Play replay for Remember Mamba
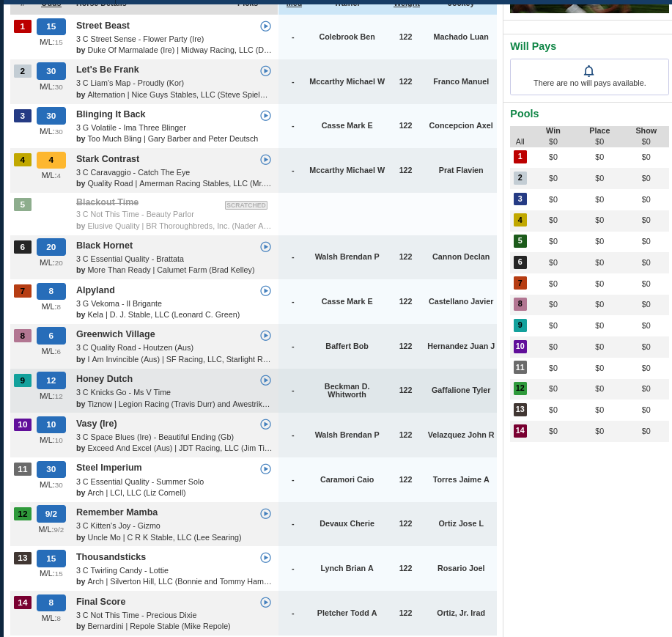 pos(266,514)
